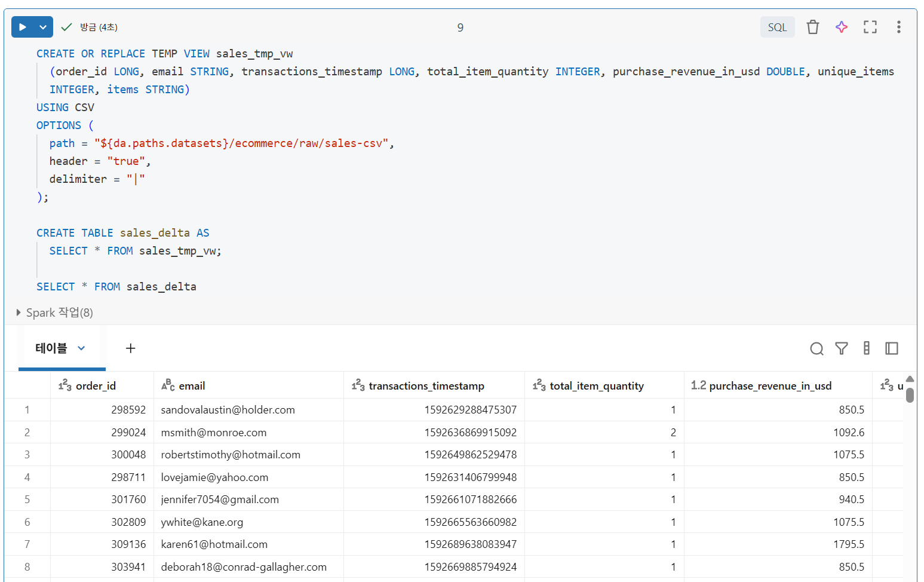Select revenue cell 1092.6
The width and height of the screenshot is (924, 582).
(778, 432)
